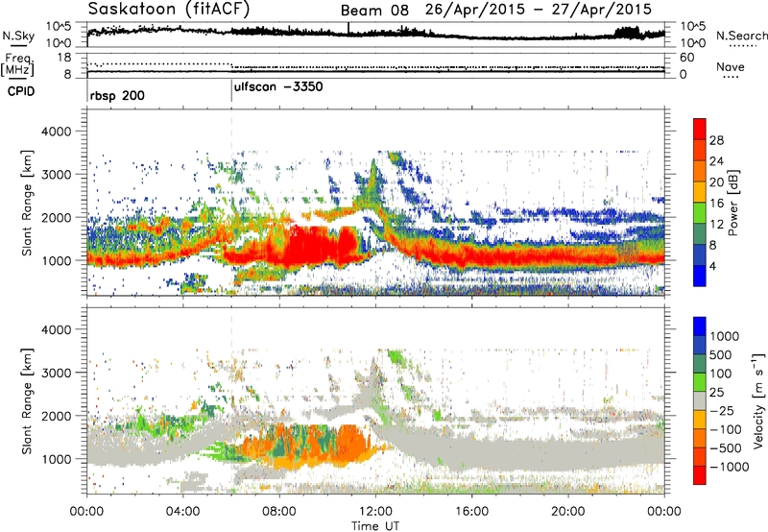Screen dimensions: 768x532
Task: Click the blue bottom of power colorbar
Action: 700,277
